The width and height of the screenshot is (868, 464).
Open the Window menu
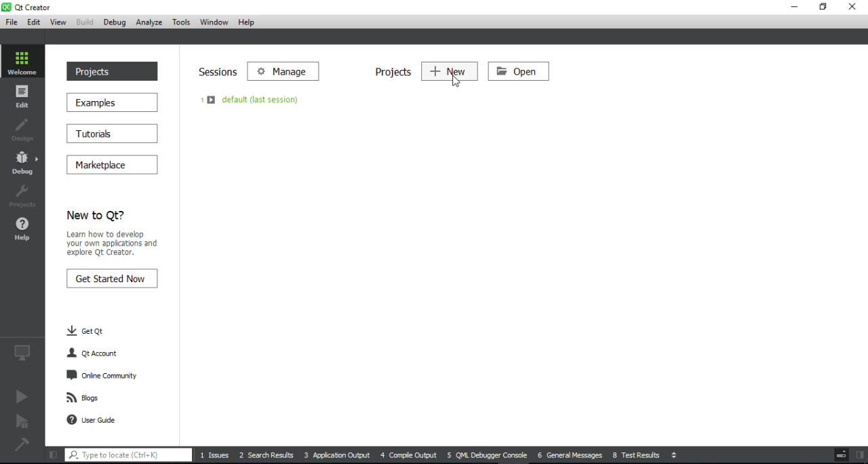tap(214, 22)
